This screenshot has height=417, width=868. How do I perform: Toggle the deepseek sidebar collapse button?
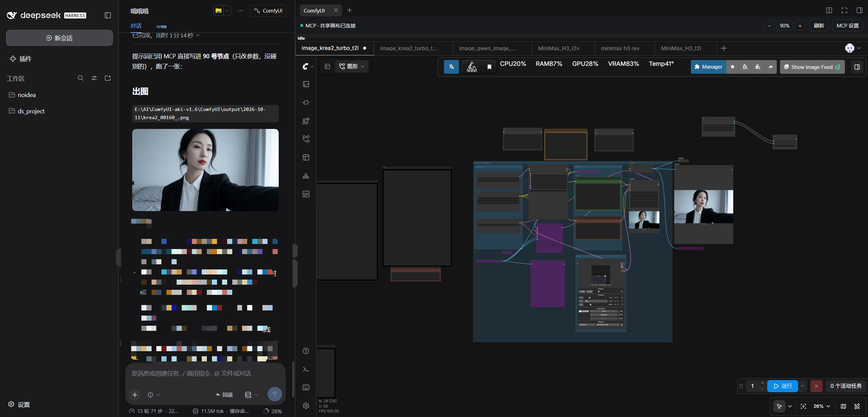(108, 15)
